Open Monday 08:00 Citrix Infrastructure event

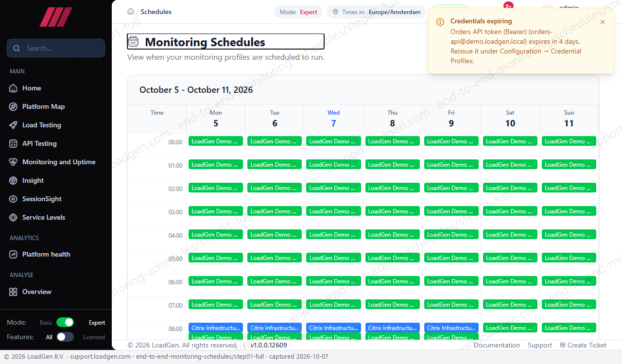point(216,328)
